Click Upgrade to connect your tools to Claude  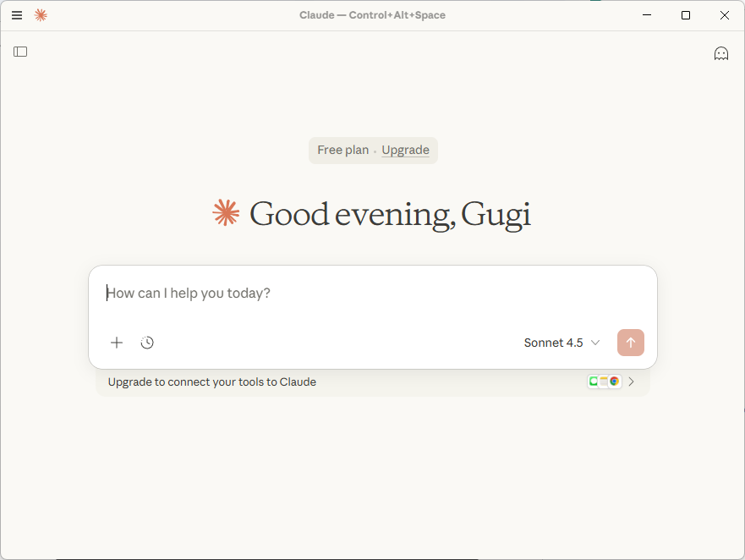(x=211, y=382)
